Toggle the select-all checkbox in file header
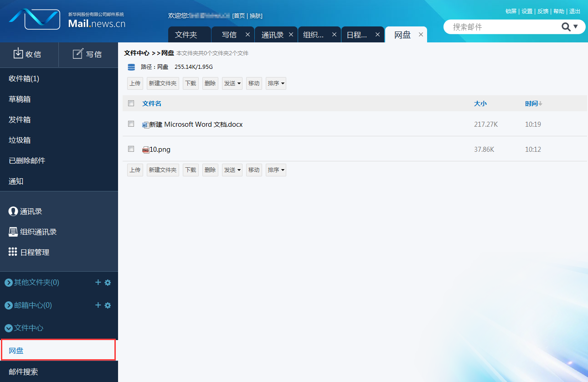This screenshot has width=588, height=382. (x=131, y=103)
